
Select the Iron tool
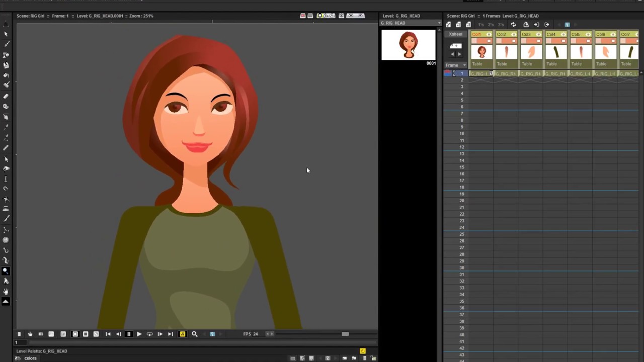pos(6,208)
